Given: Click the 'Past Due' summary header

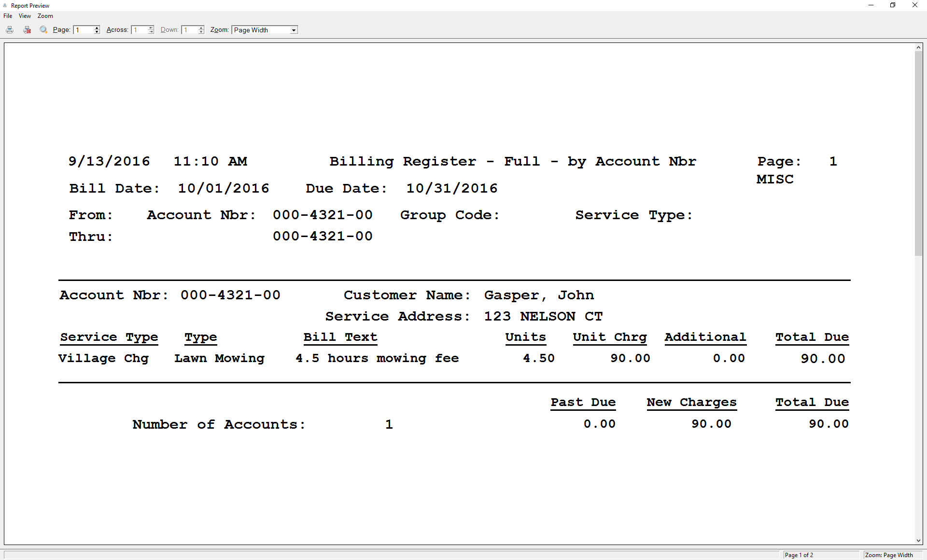Looking at the screenshot, I should pos(583,403).
